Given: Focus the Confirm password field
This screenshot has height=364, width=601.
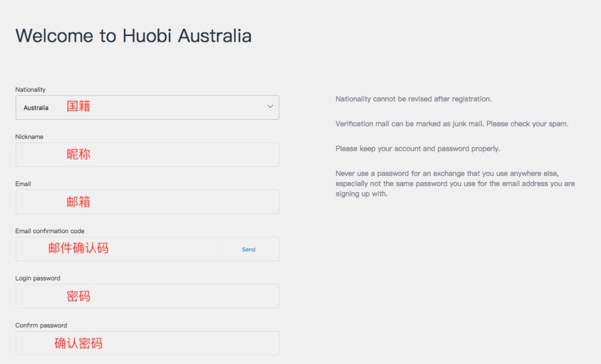Looking at the screenshot, I should 147,343.
